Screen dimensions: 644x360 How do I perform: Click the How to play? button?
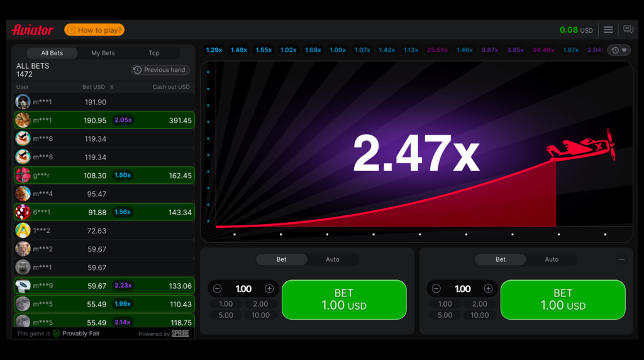94,30
